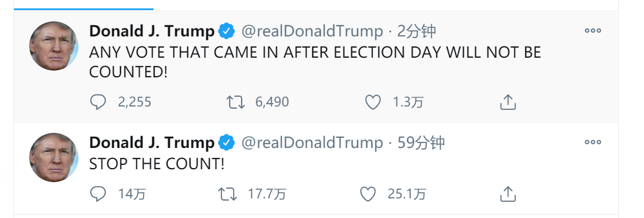Retweet the ANY VOTE tweet
The image size is (644, 218).
(236, 102)
